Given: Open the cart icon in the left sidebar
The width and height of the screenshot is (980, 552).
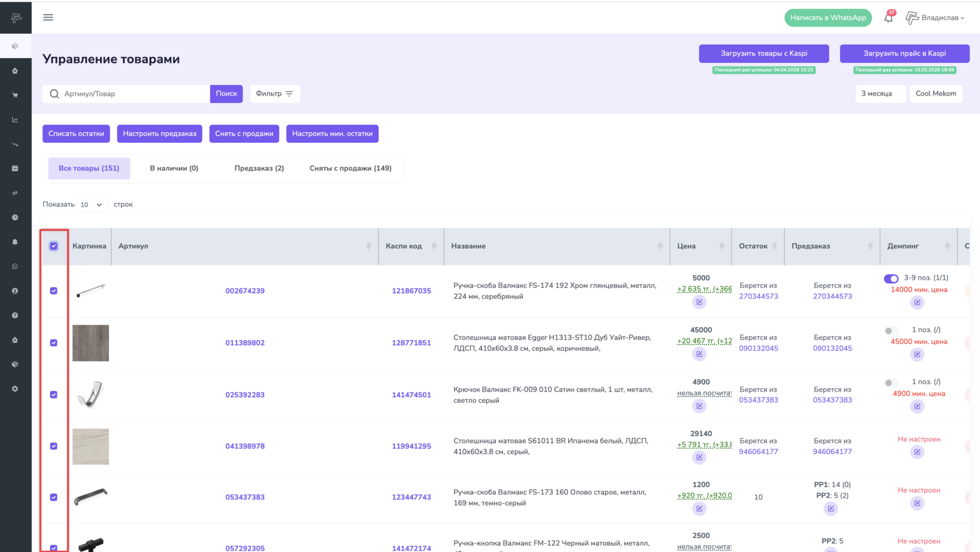Looking at the screenshot, I should coord(15,95).
